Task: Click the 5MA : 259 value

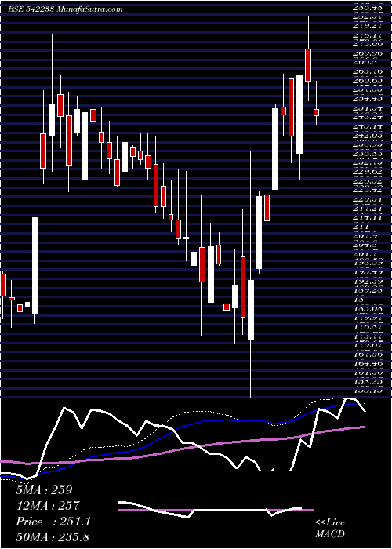Action: tap(44, 490)
